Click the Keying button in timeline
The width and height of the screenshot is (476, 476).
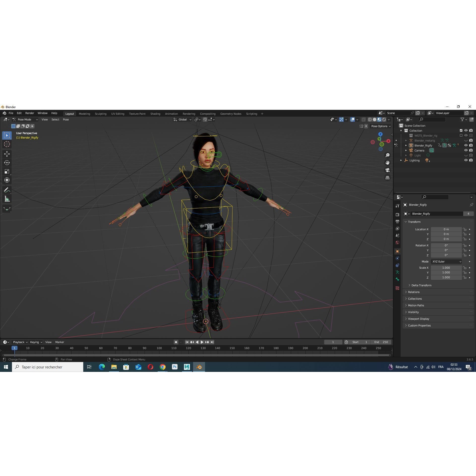point(36,342)
